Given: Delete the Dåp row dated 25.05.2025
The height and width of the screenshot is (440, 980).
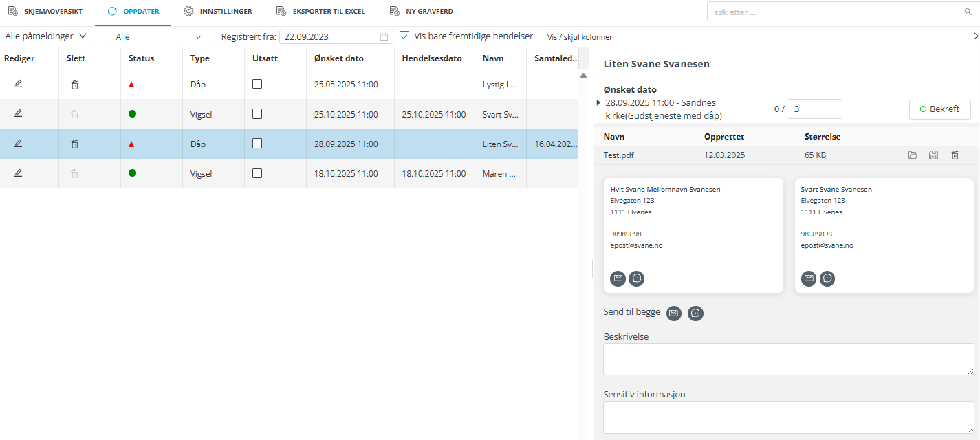Looking at the screenshot, I should coord(75,85).
